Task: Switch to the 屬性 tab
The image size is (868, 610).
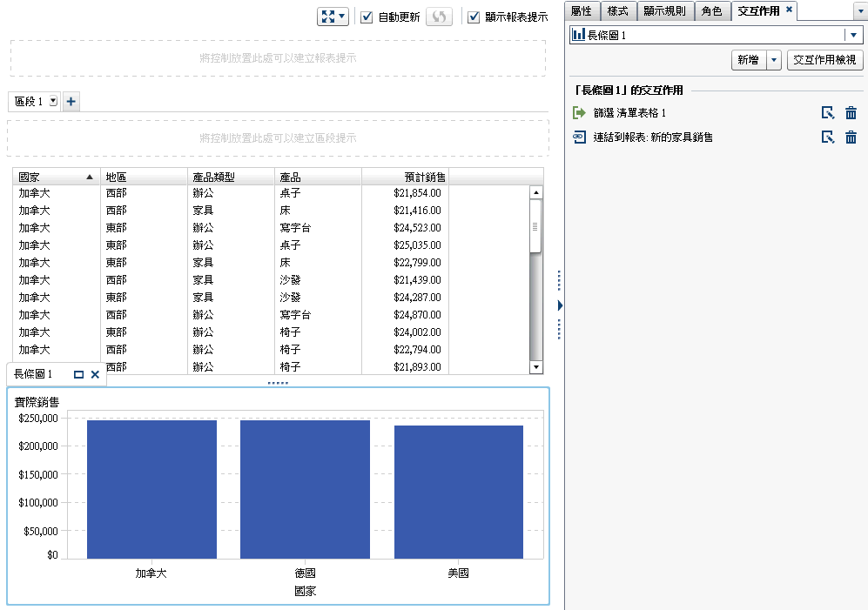Action: 582,11
